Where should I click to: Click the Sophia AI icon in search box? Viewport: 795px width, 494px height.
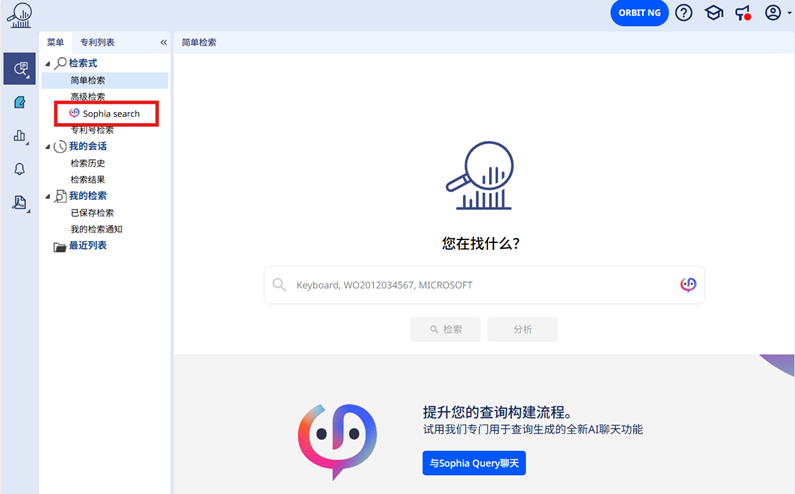(688, 285)
